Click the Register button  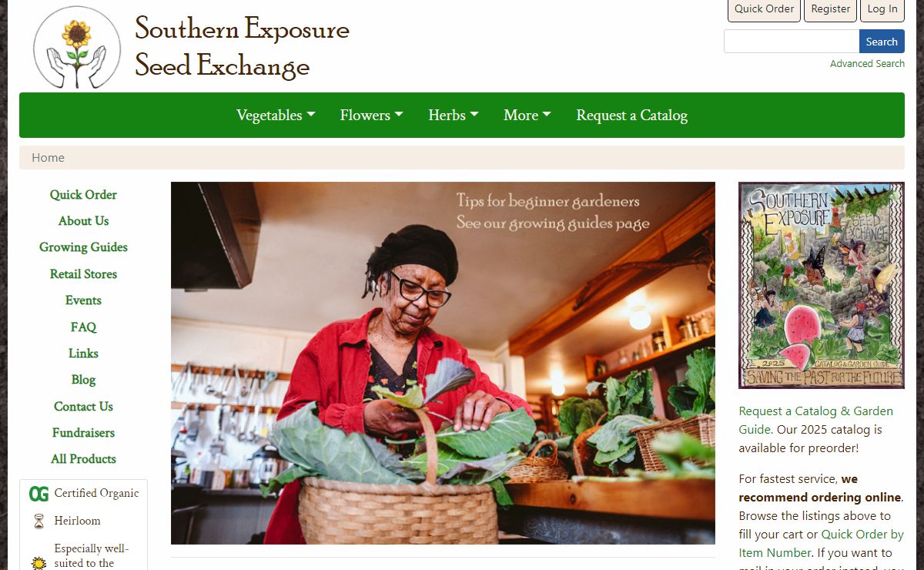[x=831, y=9]
